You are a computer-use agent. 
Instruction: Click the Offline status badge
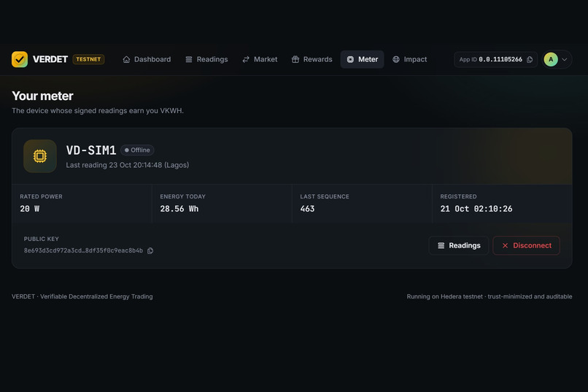tap(137, 150)
